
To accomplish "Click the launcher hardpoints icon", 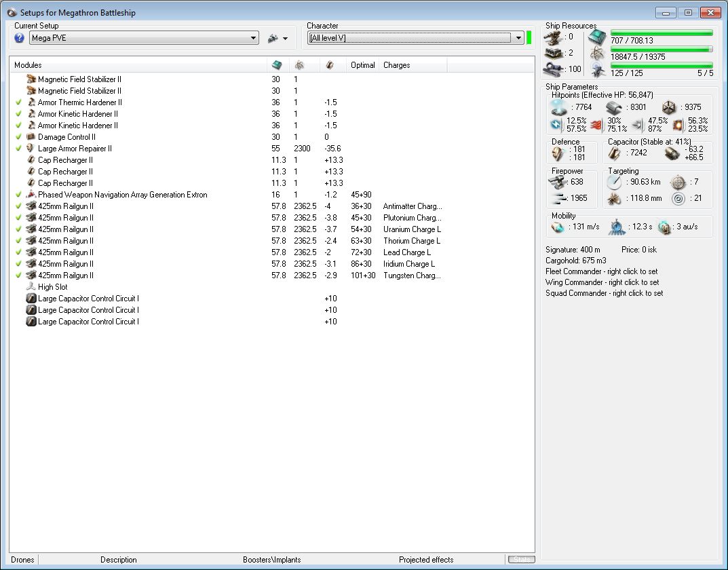I will tap(554, 54).
